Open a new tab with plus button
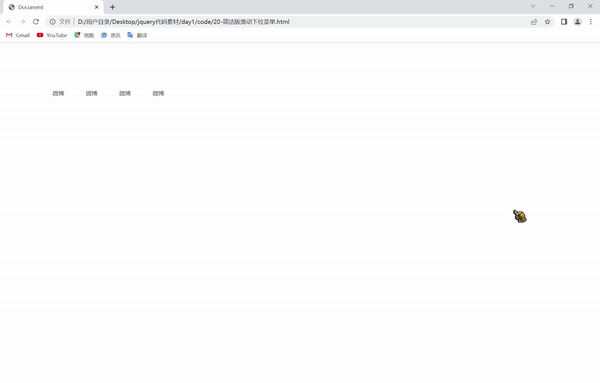Image resolution: width=600 pixels, height=383 pixels. click(x=112, y=7)
